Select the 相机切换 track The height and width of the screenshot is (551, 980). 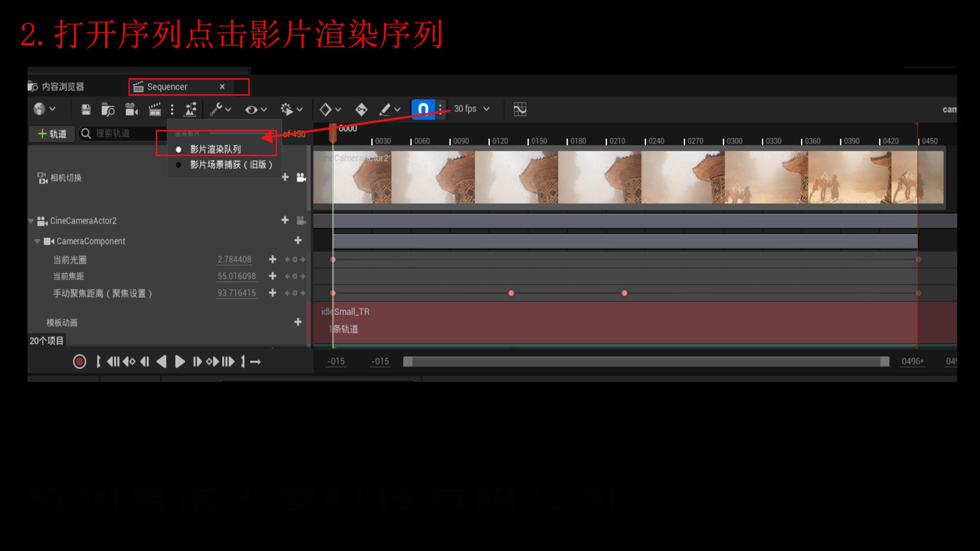pos(66,178)
